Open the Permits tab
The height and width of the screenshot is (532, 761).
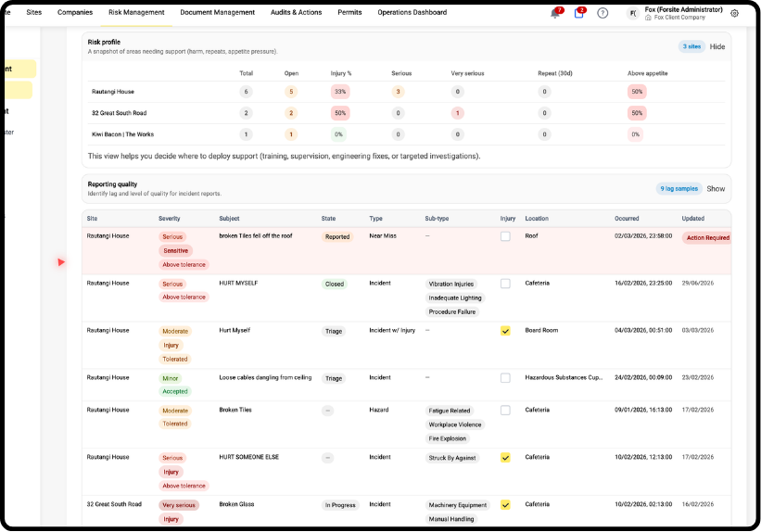[349, 12]
